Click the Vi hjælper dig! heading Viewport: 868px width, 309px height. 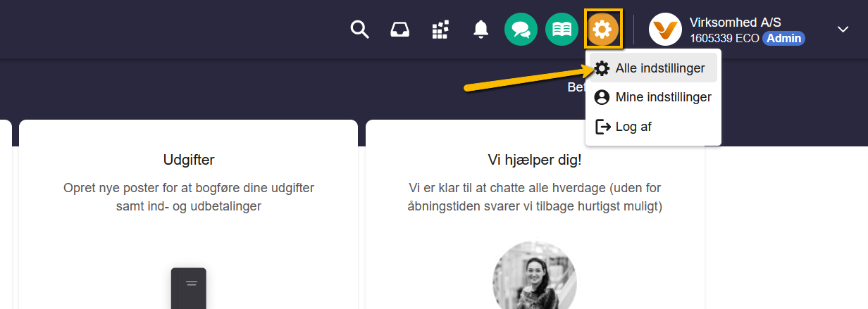535,160
